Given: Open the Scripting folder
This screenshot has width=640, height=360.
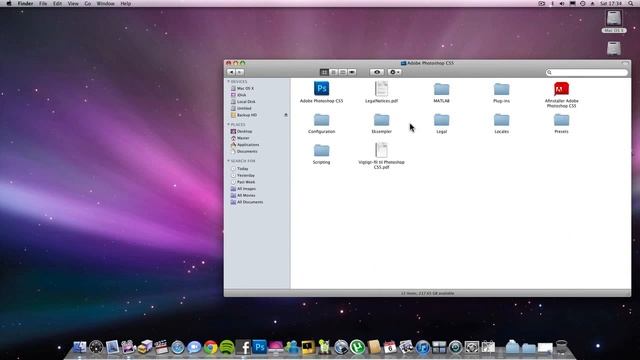Looking at the screenshot, I should (x=322, y=150).
